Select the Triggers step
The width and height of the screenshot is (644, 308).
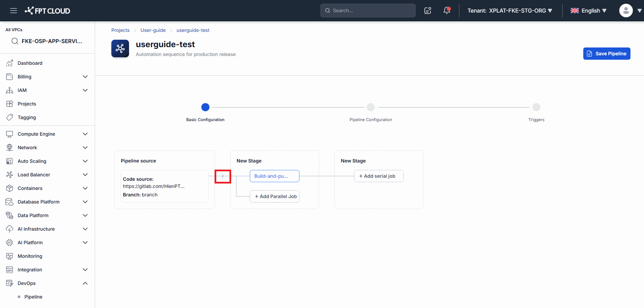(x=536, y=107)
